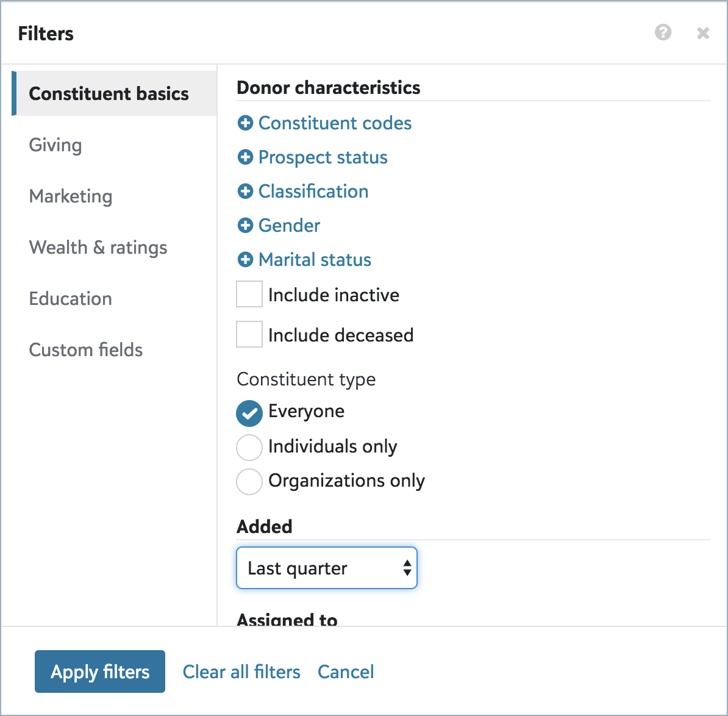728x716 pixels.
Task: Click plus icon next to Gender
Action: pos(245,226)
